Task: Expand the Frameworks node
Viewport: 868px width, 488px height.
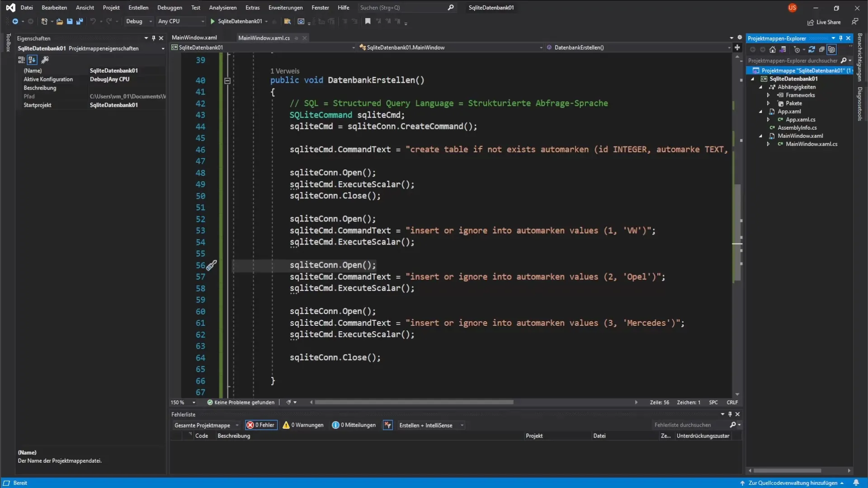Action: coord(768,95)
